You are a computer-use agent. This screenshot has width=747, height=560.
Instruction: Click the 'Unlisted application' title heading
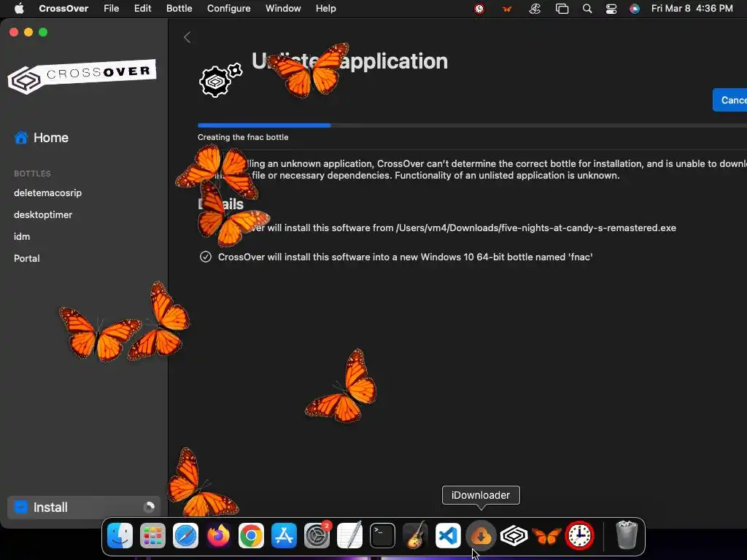pyautogui.click(x=349, y=61)
